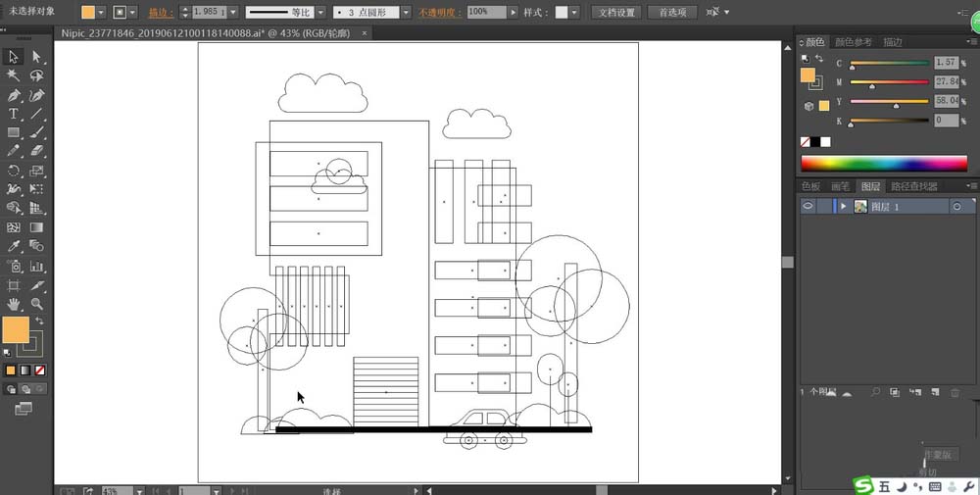This screenshot has height=495, width=980.
Task: Select the Lasso tool
Action: click(36, 75)
